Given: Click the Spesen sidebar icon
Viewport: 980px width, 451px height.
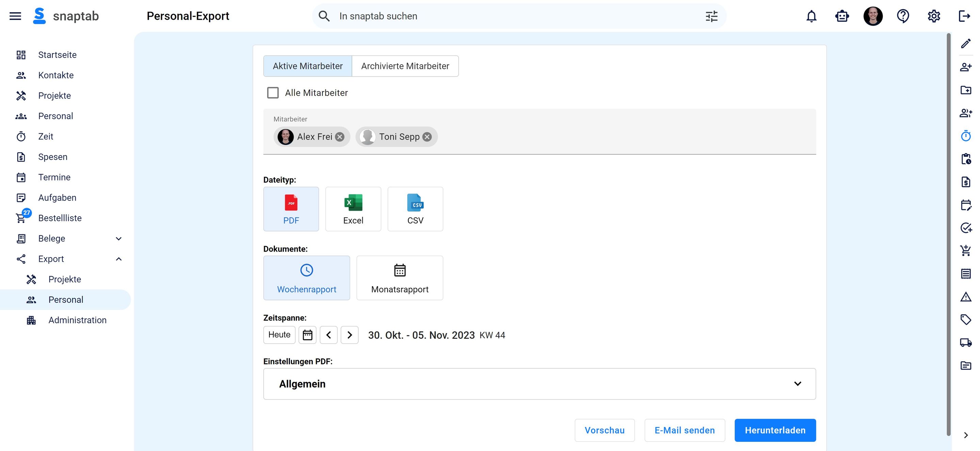Looking at the screenshot, I should coord(21,157).
